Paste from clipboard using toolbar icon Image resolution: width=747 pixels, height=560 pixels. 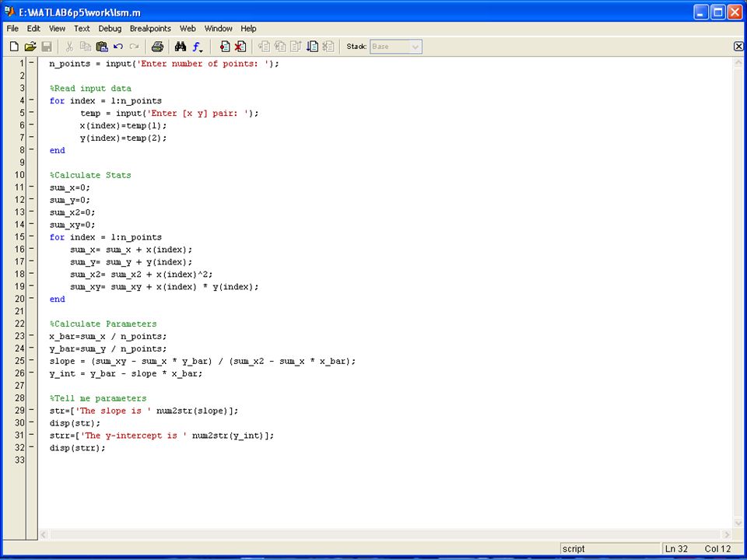click(102, 47)
